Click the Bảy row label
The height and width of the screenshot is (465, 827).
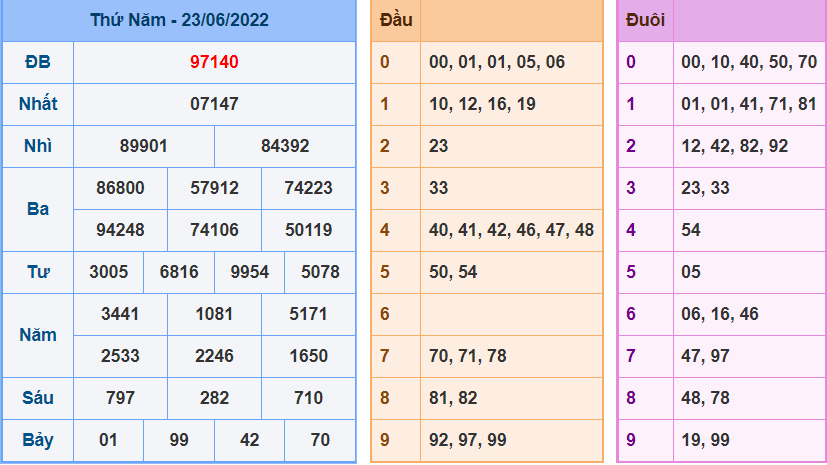38,440
